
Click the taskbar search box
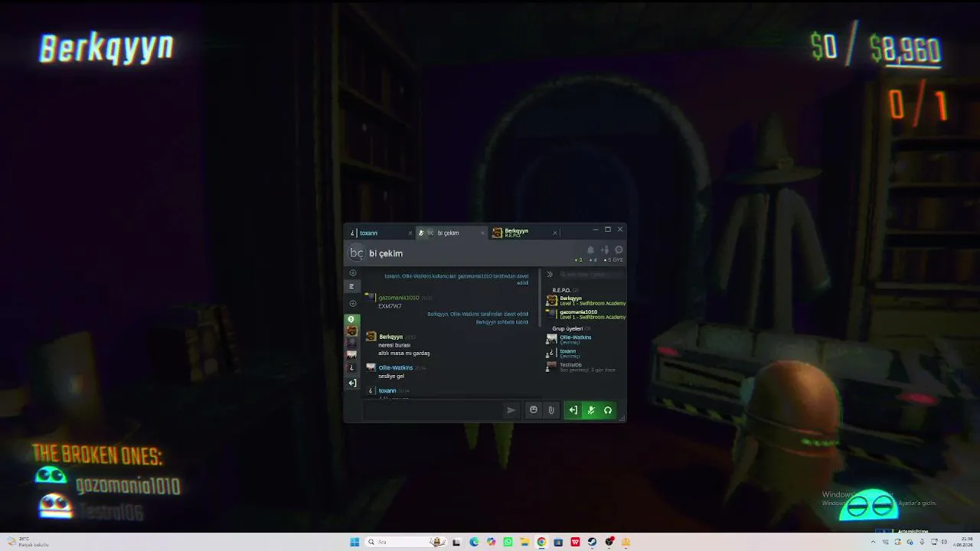click(406, 542)
